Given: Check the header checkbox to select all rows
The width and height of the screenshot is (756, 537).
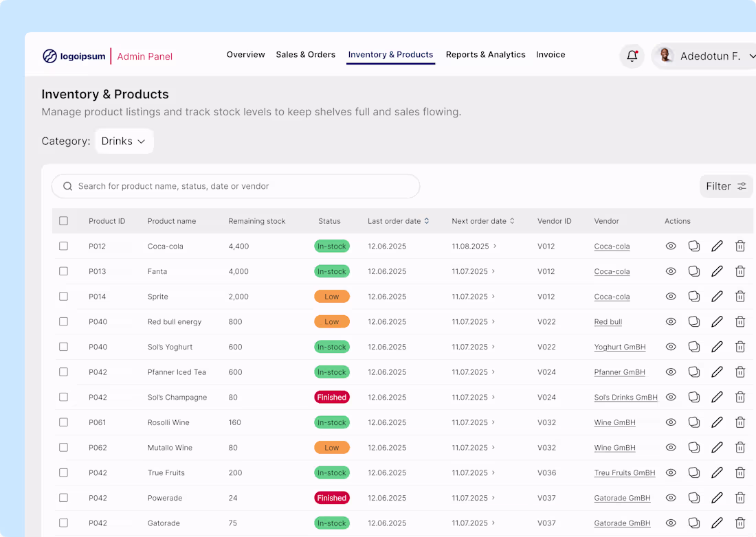Looking at the screenshot, I should tap(63, 220).
